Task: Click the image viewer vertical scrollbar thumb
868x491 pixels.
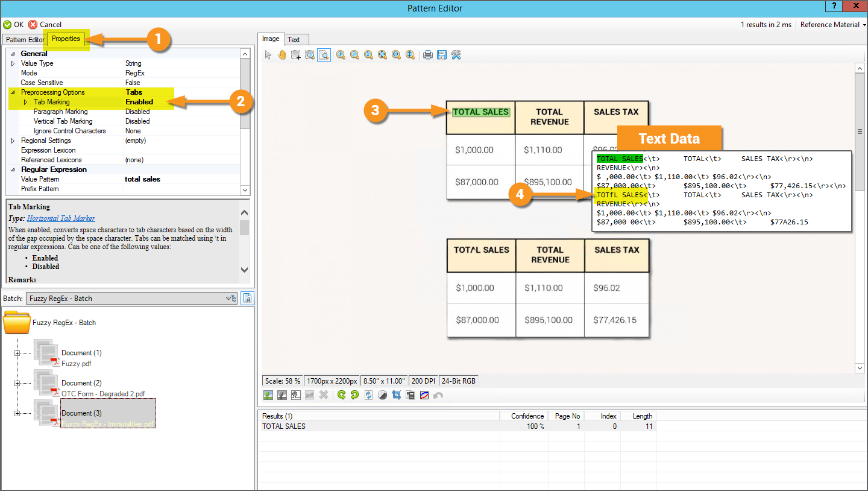Action: pos(860,131)
